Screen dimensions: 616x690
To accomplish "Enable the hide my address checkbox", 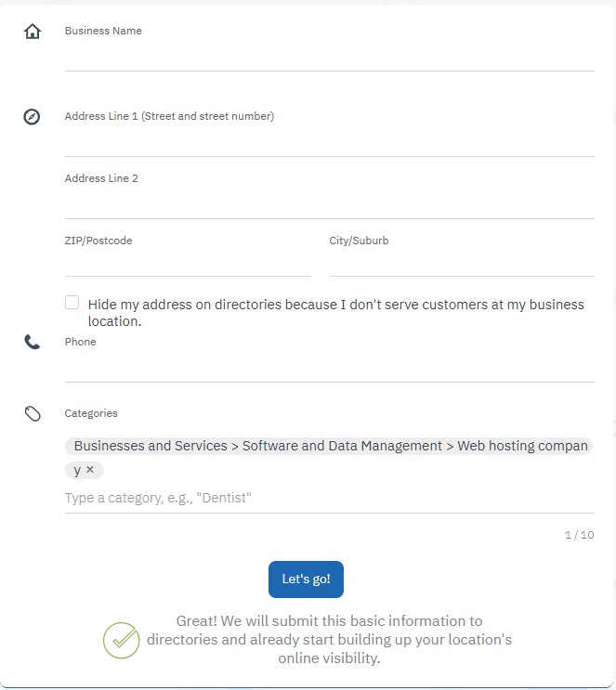I will coord(72,303).
